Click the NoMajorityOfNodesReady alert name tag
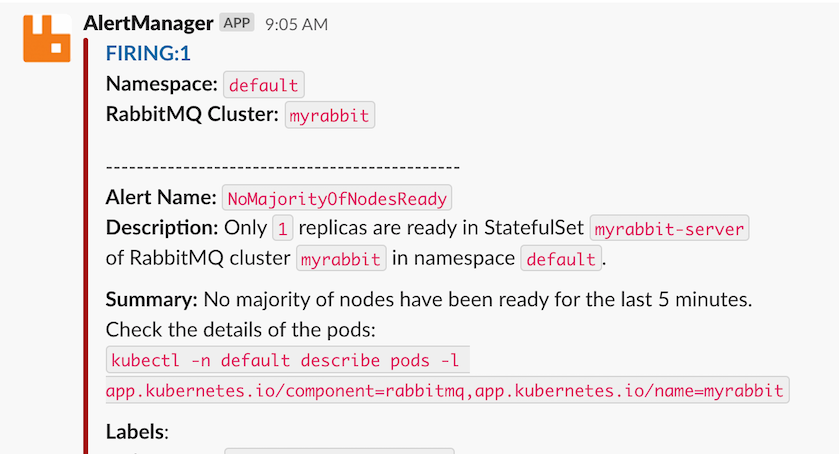 tap(338, 197)
